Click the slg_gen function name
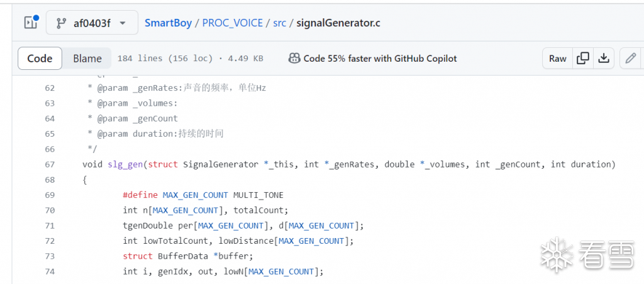Viewport: 644px width, 284px height. point(125,164)
